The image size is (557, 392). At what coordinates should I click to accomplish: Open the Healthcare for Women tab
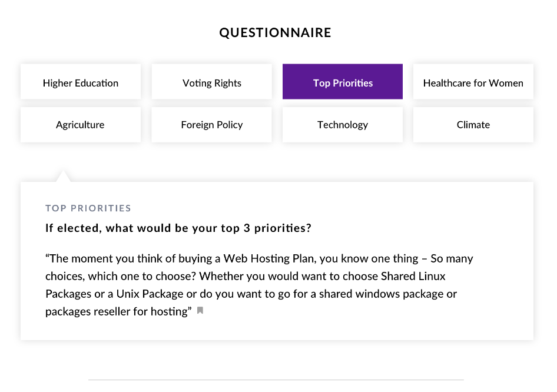473,82
